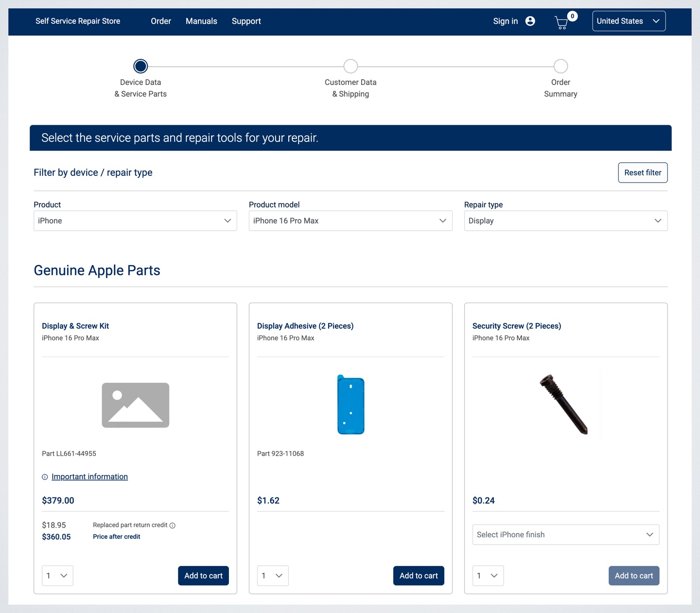The height and width of the screenshot is (613, 700).
Task: Add Display Adhesive to cart
Action: pyautogui.click(x=419, y=576)
